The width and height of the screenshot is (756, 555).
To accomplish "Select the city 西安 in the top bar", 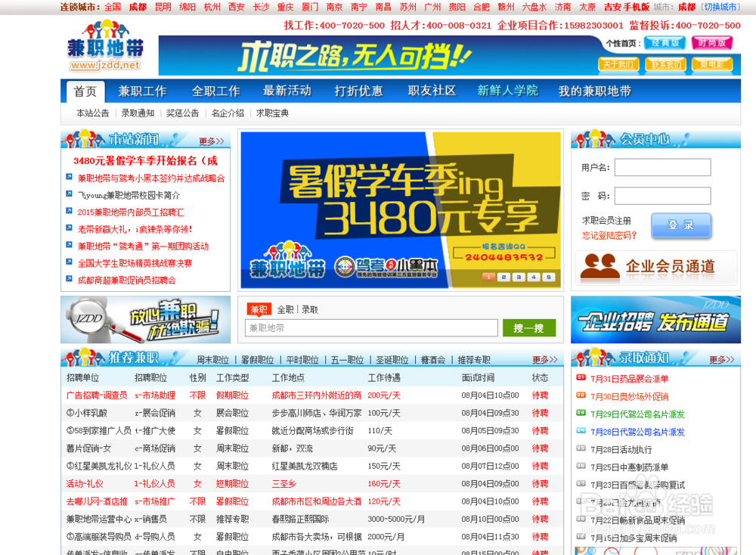I will (236, 8).
